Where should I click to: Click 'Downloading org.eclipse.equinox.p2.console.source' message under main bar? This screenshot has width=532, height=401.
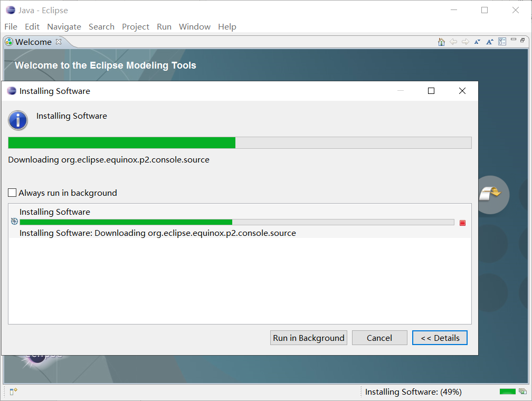pos(109,160)
